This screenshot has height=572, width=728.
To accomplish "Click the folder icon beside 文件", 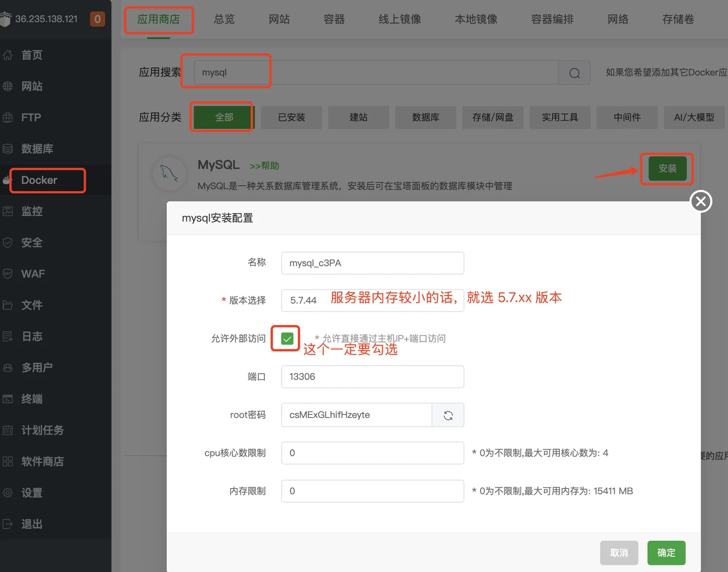I will (x=8, y=305).
